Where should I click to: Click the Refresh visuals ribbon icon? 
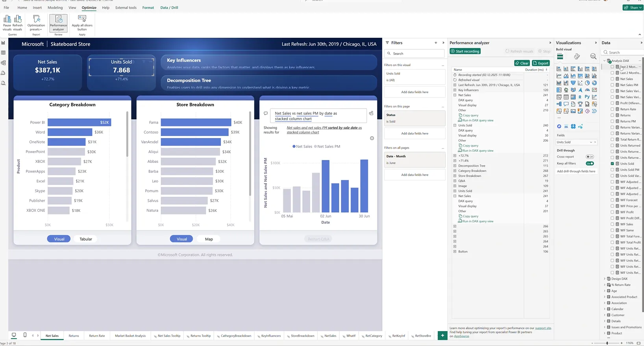18,19
